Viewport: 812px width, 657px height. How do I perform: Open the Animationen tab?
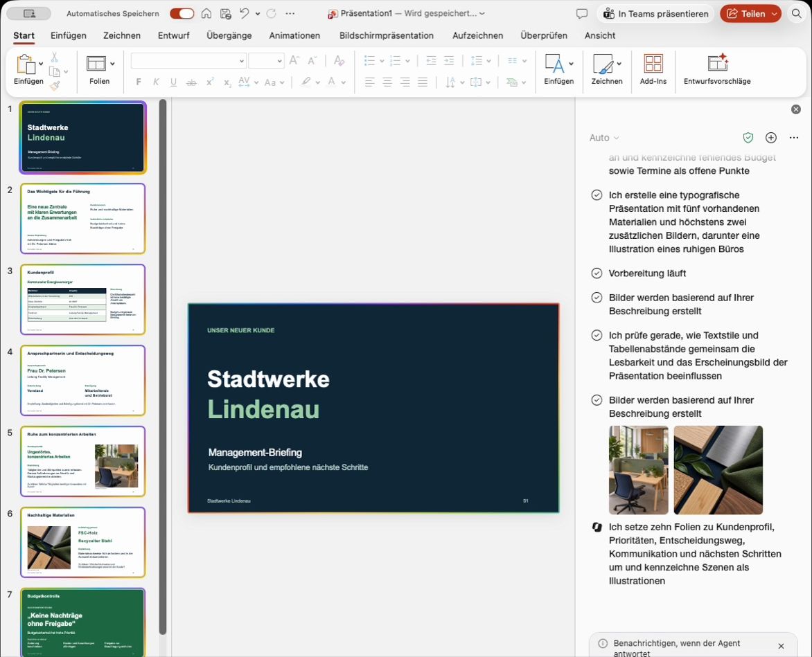pos(294,36)
